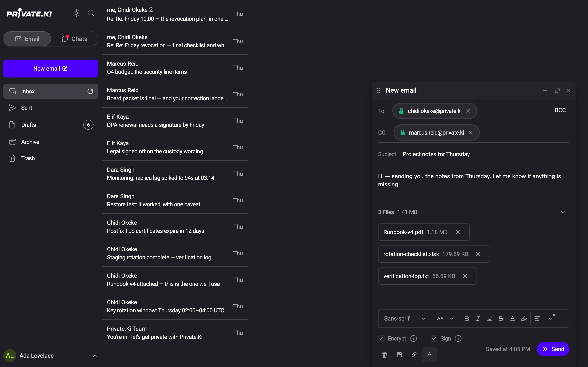Insert an image into the email

point(399,355)
